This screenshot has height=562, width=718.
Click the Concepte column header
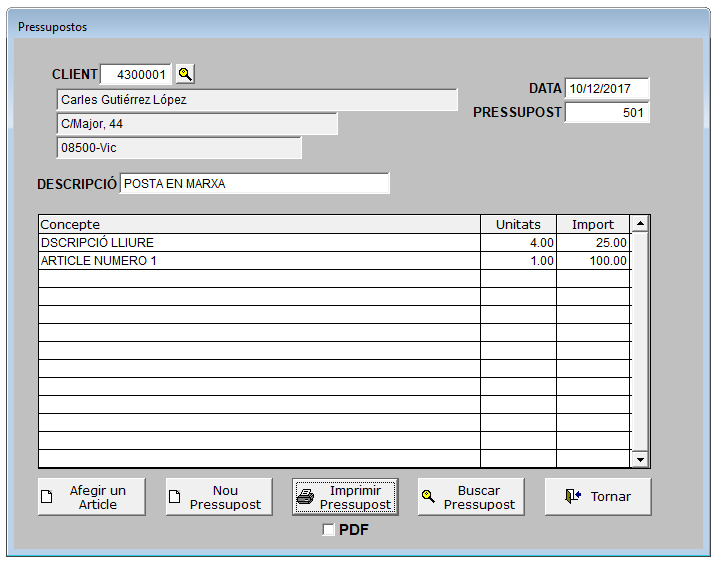(258, 224)
